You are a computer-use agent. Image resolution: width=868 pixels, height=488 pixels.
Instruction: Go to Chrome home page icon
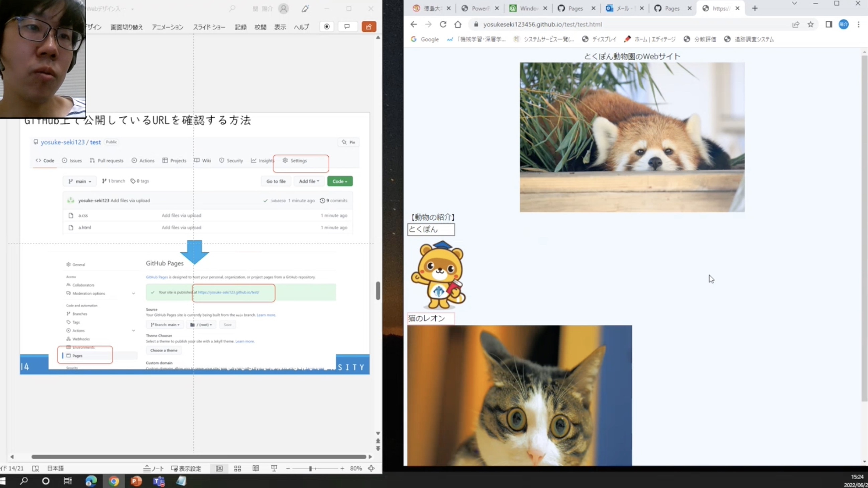tap(458, 24)
